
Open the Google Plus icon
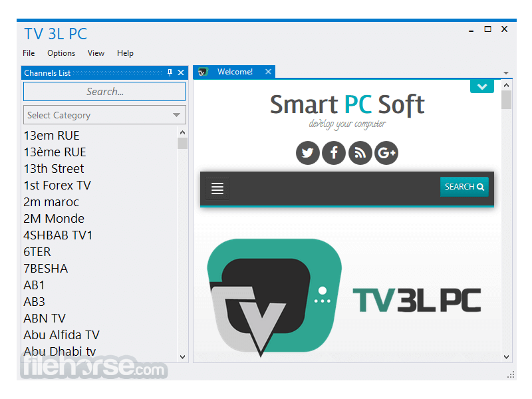[386, 153]
